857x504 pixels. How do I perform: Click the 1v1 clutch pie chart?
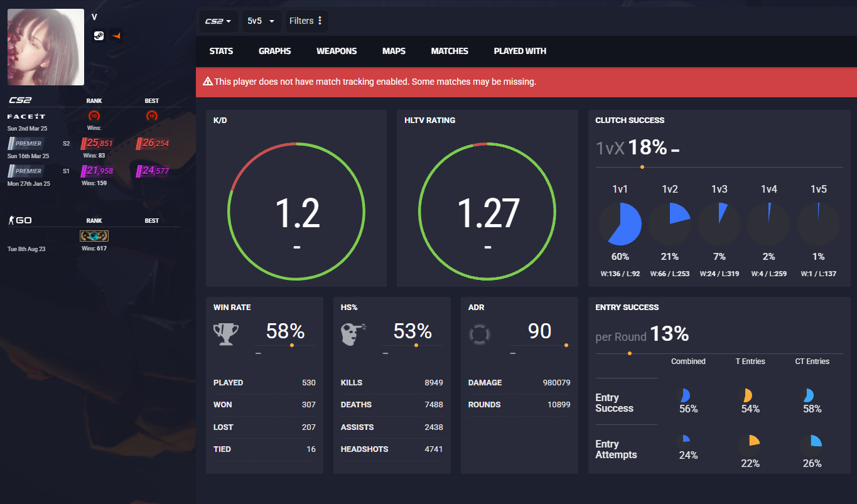(x=620, y=223)
